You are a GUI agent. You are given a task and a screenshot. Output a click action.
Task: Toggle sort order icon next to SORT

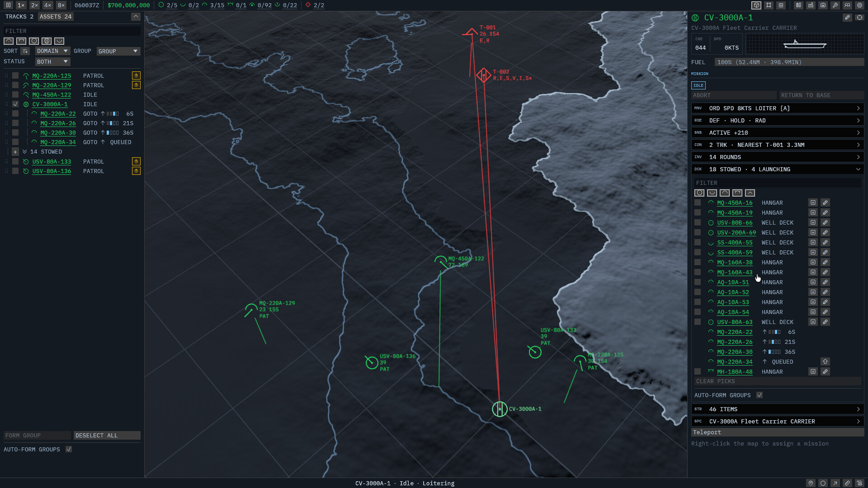coord(25,51)
